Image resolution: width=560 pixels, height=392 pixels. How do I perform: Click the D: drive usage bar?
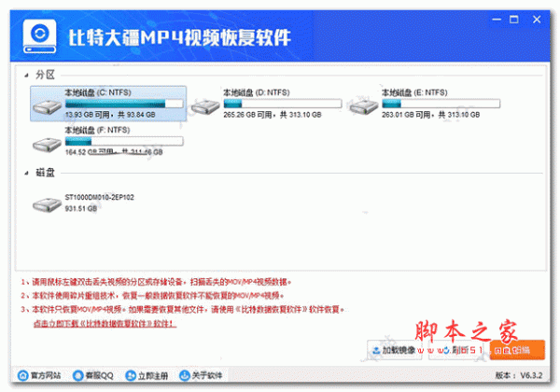tap(283, 104)
